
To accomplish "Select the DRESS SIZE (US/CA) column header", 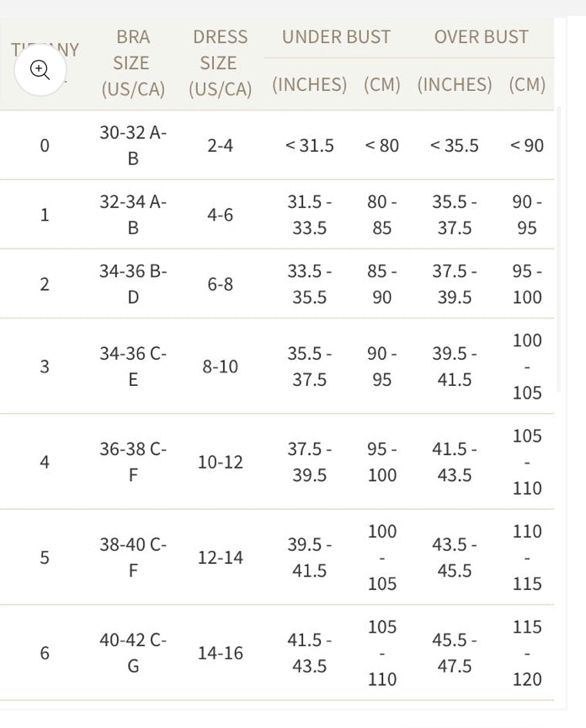I will 220,63.
